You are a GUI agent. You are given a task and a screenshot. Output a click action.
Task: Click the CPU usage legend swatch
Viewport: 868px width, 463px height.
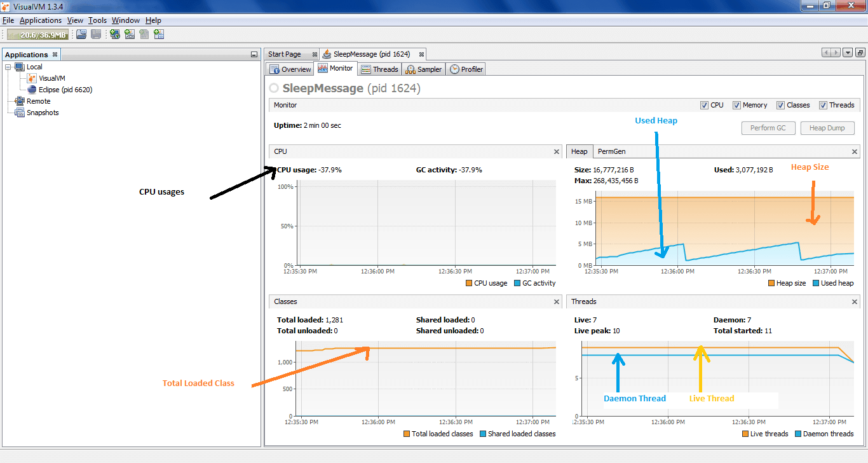pyautogui.click(x=469, y=283)
